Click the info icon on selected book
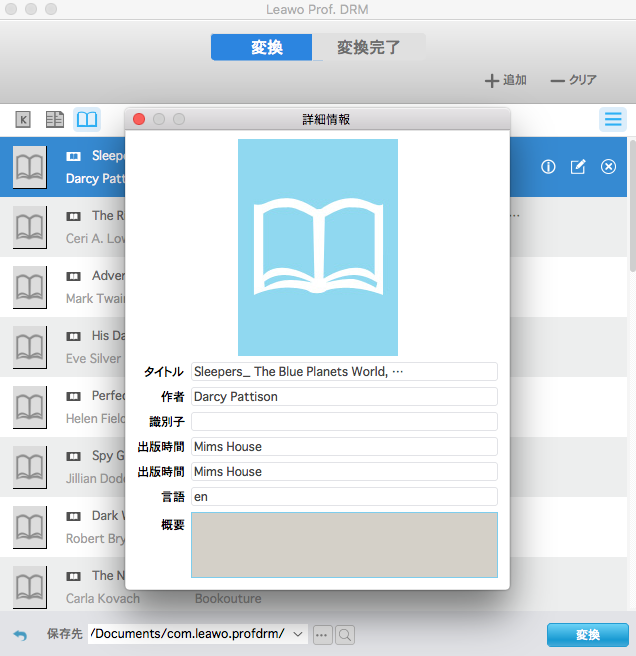Image resolution: width=636 pixels, height=656 pixels. 548,167
